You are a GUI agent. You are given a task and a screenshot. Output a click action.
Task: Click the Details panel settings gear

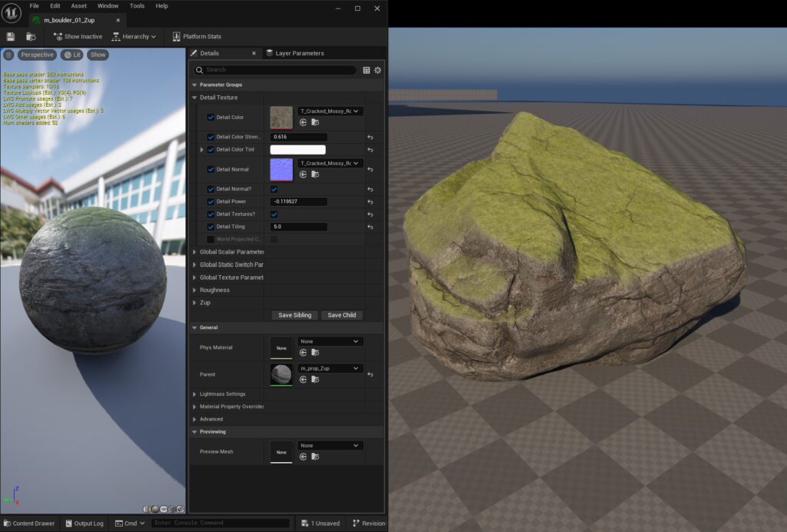[x=377, y=70]
